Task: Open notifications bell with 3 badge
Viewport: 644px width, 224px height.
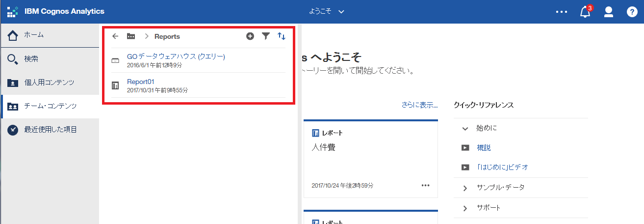Action: tap(586, 12)
